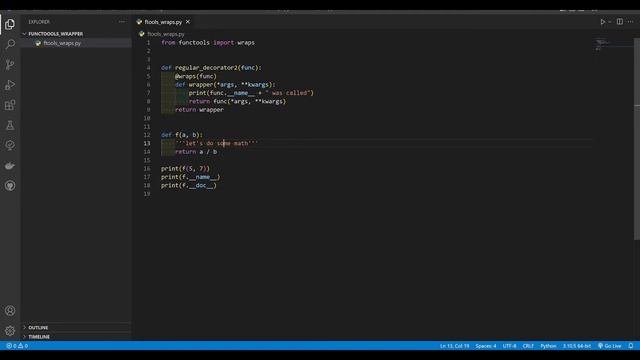640x360 pixels.
Task: Close the ftools_wraps.py tab
Action: pos(188,22)
